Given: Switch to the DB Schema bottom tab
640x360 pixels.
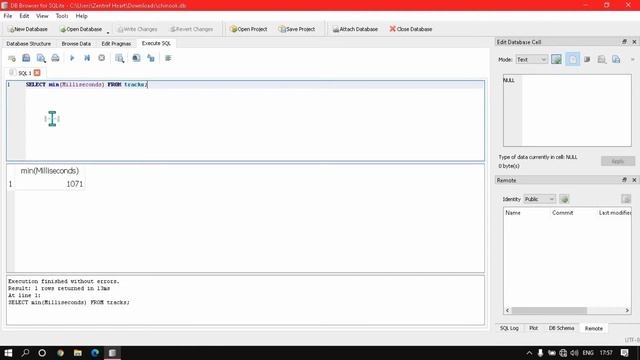Looking at the screenshot, I should tap(561, 328).
